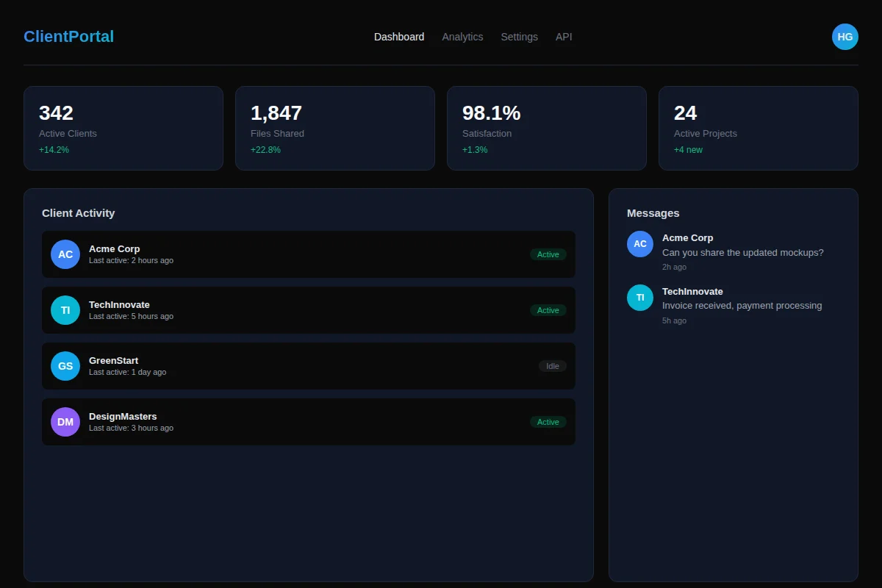
Task: Select the API navigation item
Action: tap(564, 37)
